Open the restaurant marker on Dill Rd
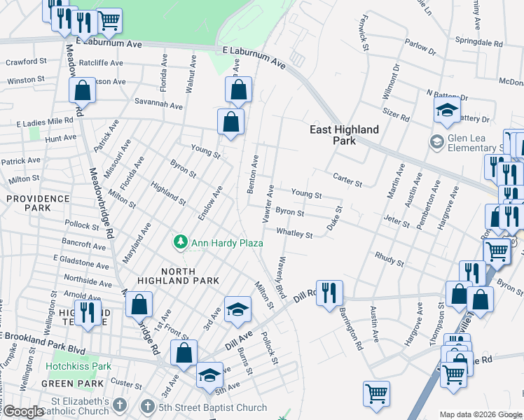Viewport: 524px width, 420px height. [329, 295]
